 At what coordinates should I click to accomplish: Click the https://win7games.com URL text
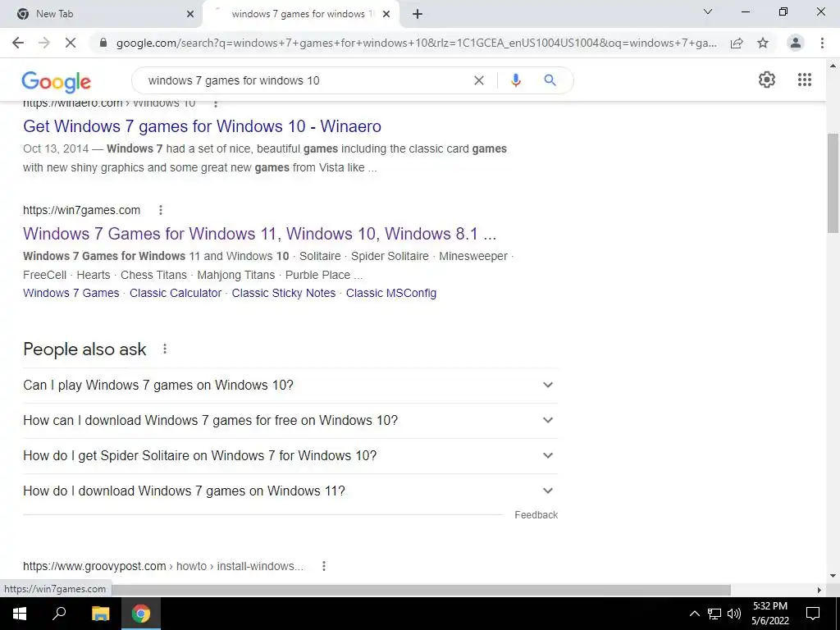point(81,210)
